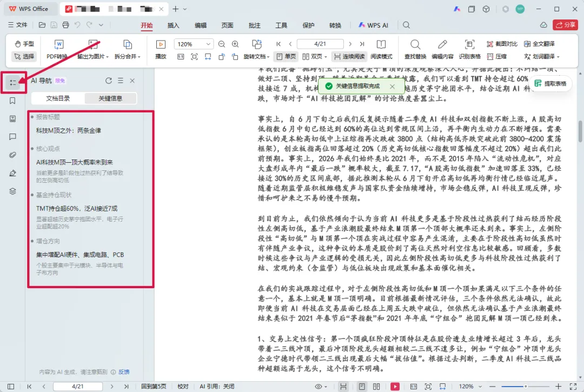
Task: Open the eye view mode dropdown
Action: [x=321, y=387]
